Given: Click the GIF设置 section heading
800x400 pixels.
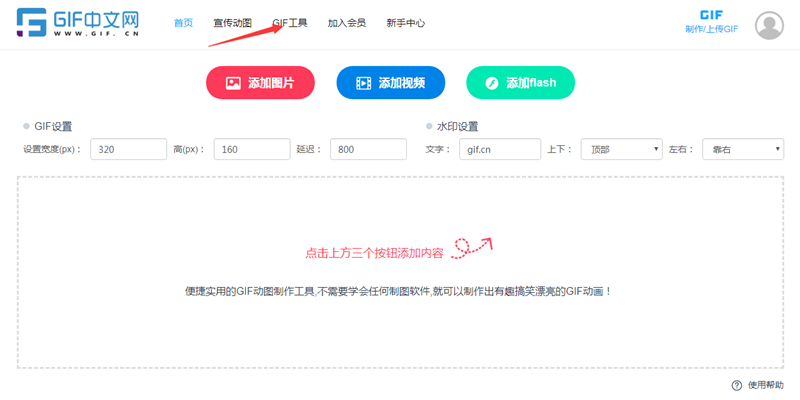Looking at the screenshot, I should (53, 127).
